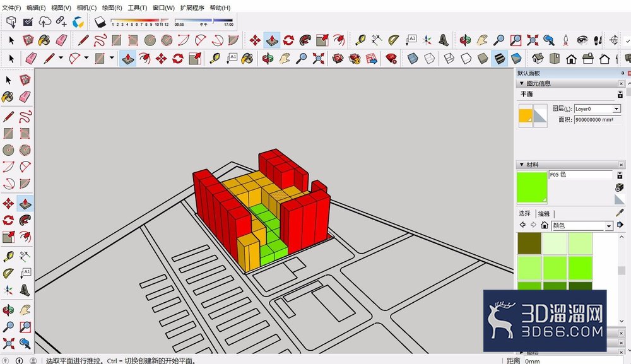
Task: Collapse the 材料 panel
Action: [x=522, y=165]
